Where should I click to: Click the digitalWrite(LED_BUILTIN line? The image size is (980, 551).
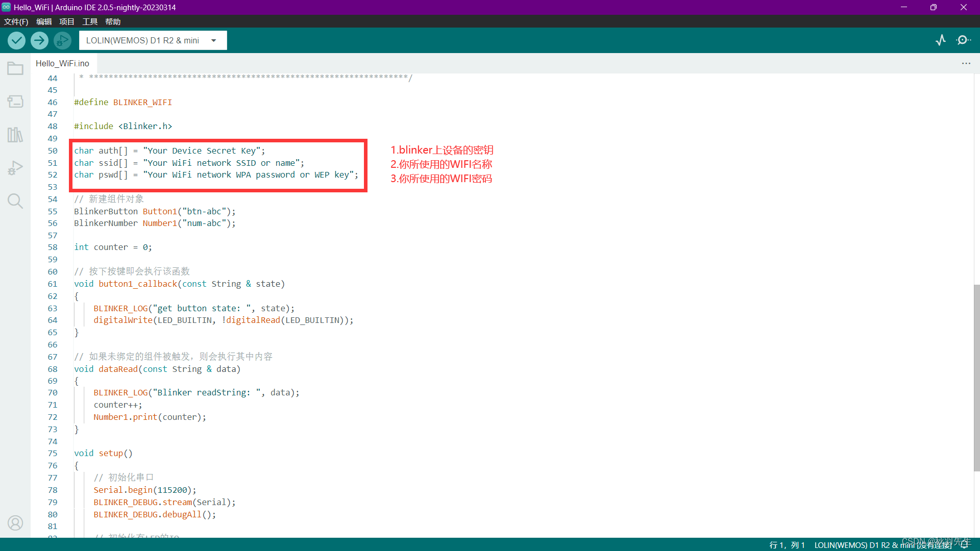point(223,320)
